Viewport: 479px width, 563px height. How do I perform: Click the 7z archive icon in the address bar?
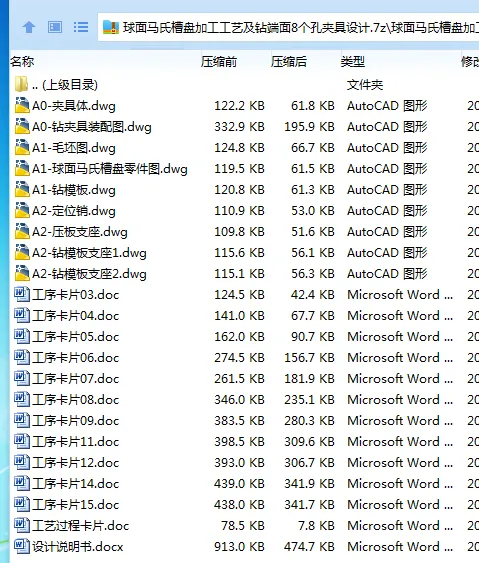[x=111, y=27]
